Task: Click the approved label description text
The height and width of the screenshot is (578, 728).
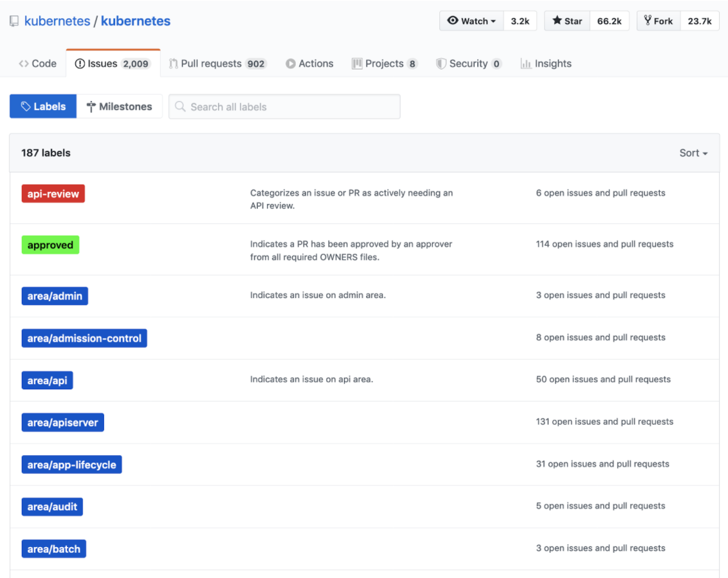Action: tap(351, 250)
